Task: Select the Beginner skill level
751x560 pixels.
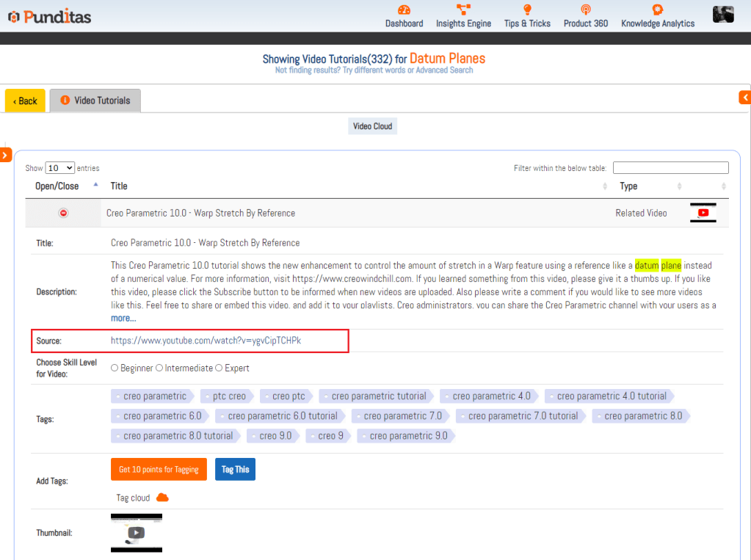Action: 115,368
